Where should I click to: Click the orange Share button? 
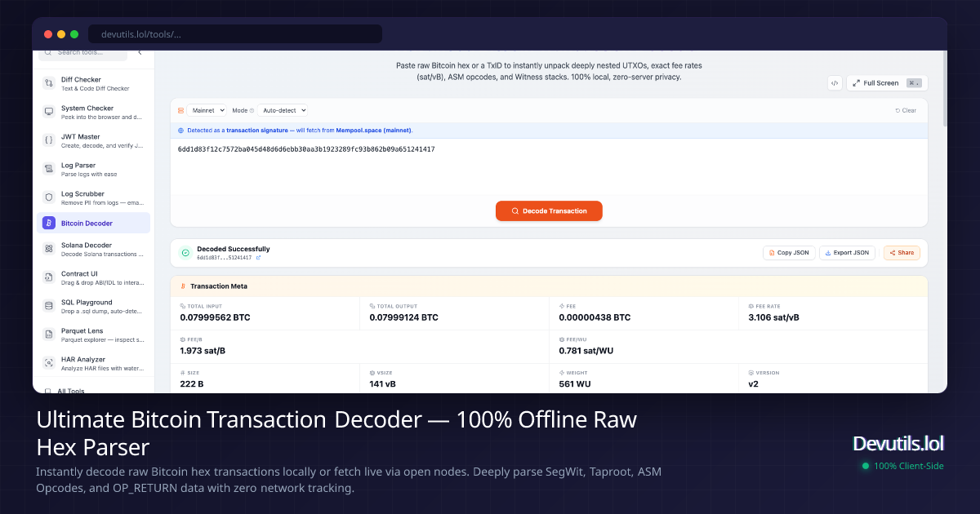(901, 252)
